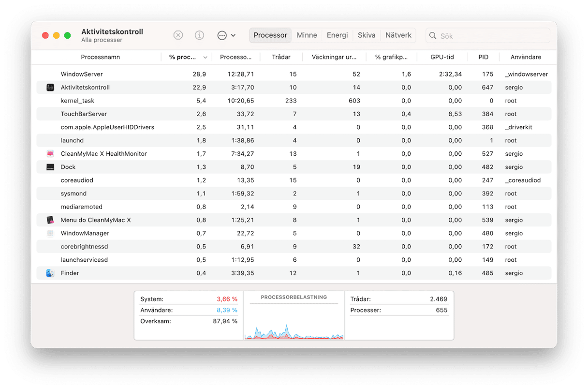This screenshot has width=588, height=389.
Task: Click kernel_task thread count 233
Action: (291, 101)
